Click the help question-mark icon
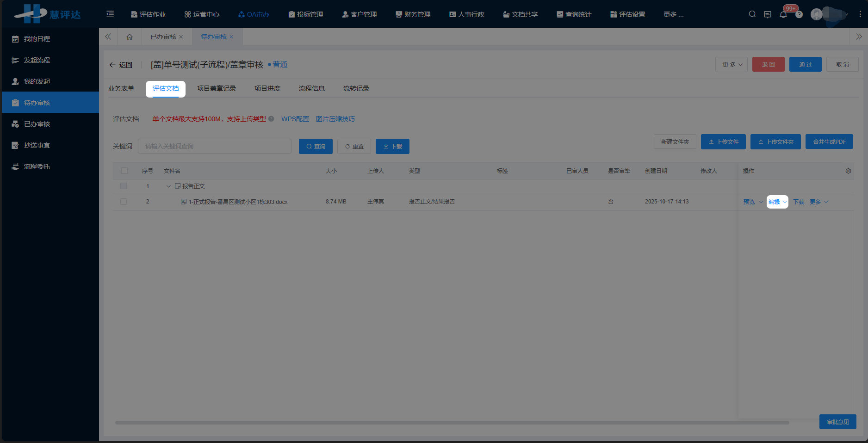 click(799, 14)
